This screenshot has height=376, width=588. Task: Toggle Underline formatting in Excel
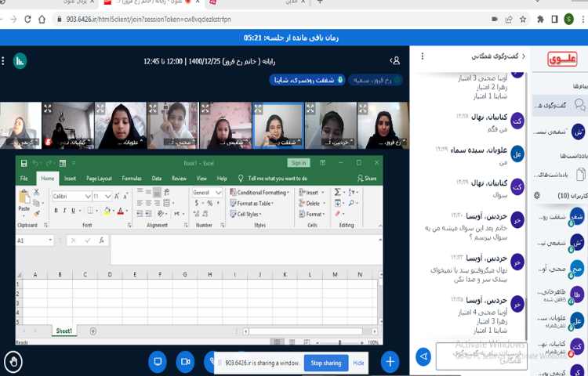pyautogui.click(x=73, y=211)
